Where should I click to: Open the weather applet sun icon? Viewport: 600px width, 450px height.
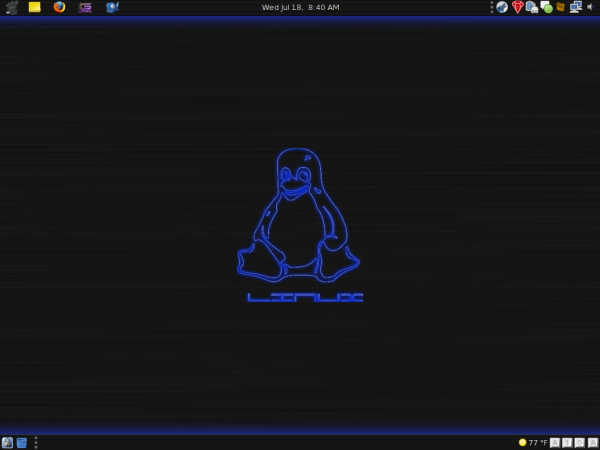(x=522, y=443)
